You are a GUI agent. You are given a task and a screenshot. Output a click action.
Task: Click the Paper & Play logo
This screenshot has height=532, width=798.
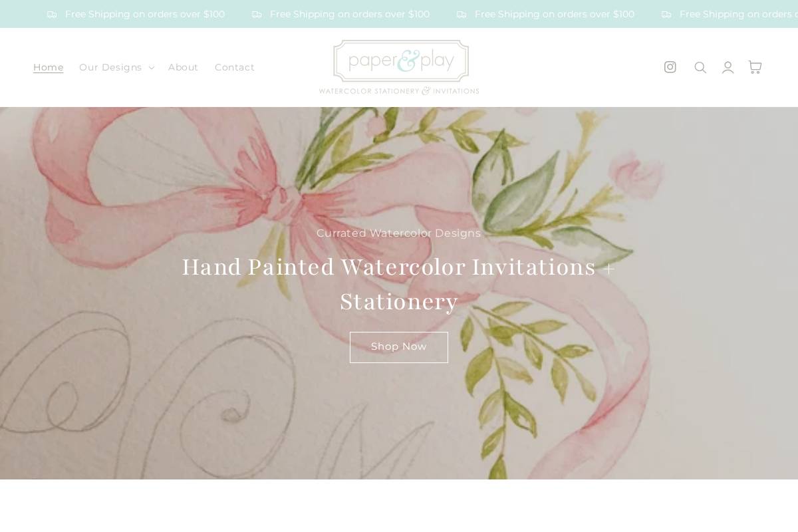399,67
